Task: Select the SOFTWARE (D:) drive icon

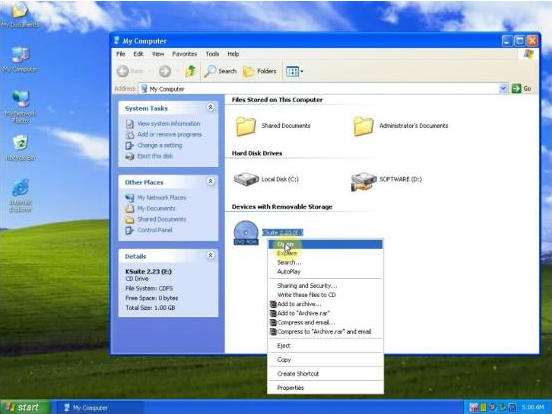Action: (x=363, y=181)
